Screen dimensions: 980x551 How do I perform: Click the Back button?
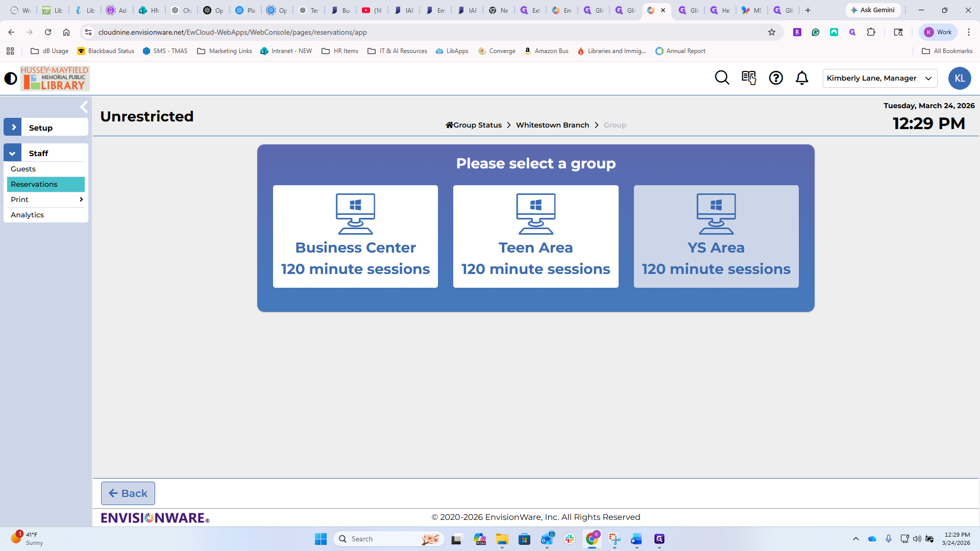click(128, 493)
